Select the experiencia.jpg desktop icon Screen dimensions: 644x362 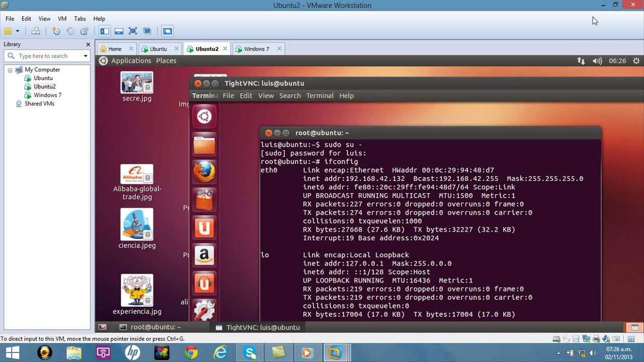coord(137,295)
